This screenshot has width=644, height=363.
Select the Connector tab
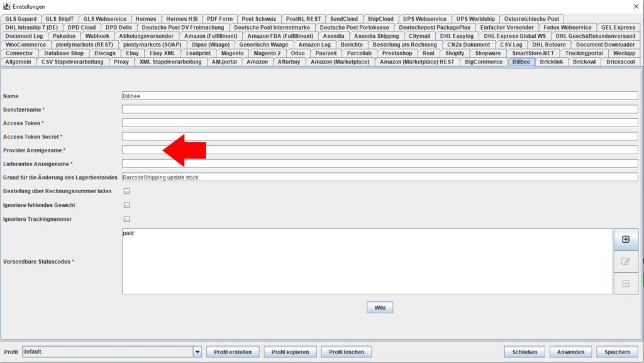pyautogui.click(x=19, y=53)
